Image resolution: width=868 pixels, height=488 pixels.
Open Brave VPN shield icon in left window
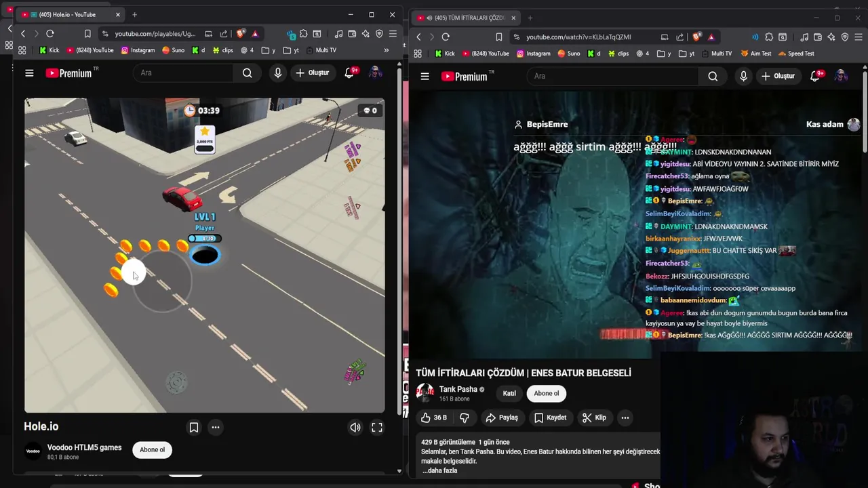click(x=379, y=33)
